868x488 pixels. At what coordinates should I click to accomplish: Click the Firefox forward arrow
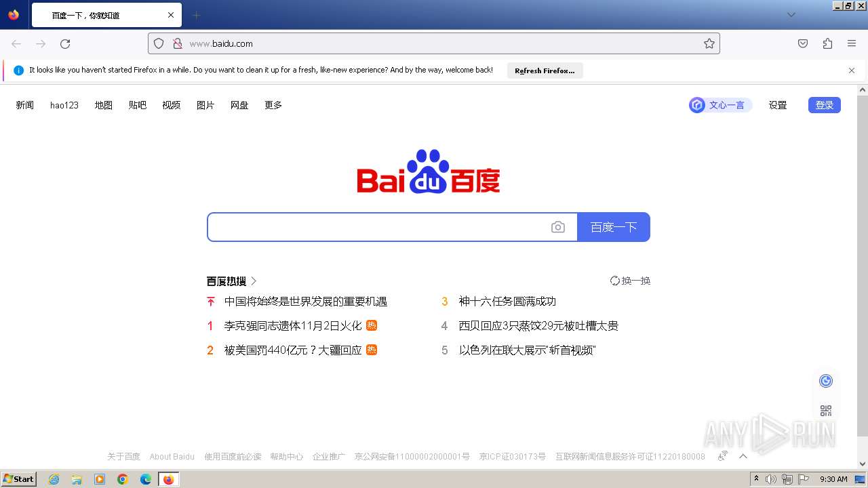click(41, 43)
